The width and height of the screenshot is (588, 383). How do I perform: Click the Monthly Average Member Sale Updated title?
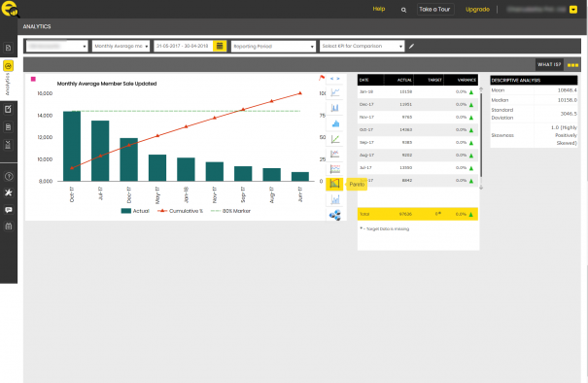(x=107, y=84)
